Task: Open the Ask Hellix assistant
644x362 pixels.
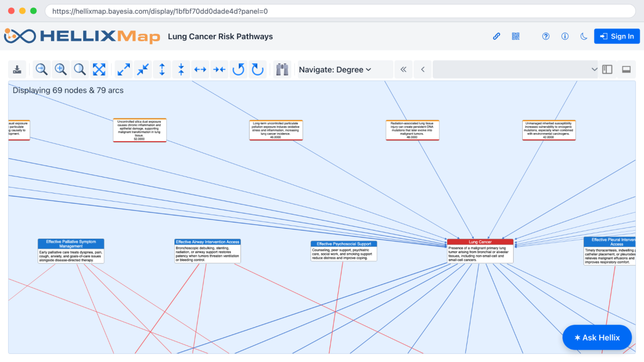Action: (597, 337)
